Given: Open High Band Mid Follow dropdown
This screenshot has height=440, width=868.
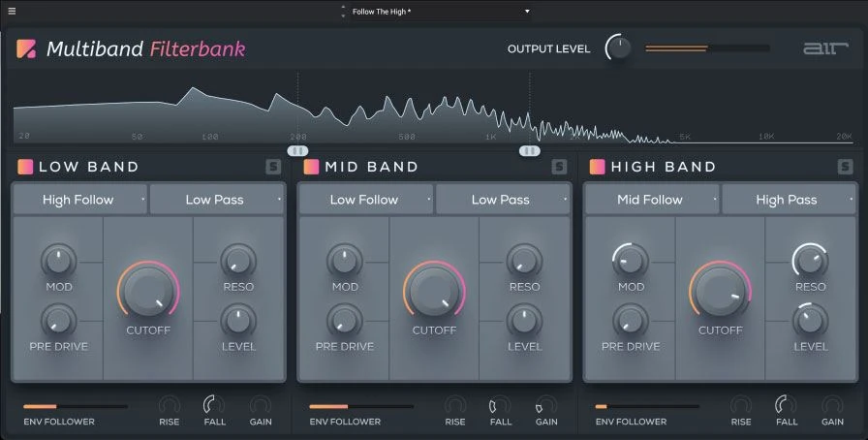Looking at the screenshot, I should [652, 200].
